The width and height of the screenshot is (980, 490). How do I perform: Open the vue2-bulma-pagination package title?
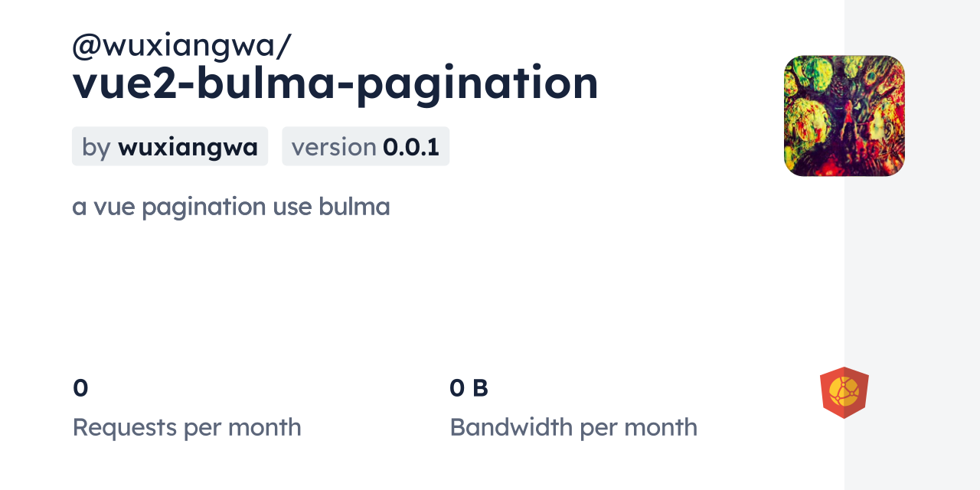click(335, 83)
